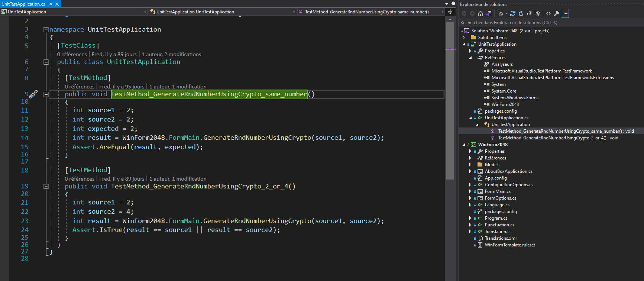Expand the Solution Items folder
The height and width of the screenshot is (281, 644).
point(464,38)
